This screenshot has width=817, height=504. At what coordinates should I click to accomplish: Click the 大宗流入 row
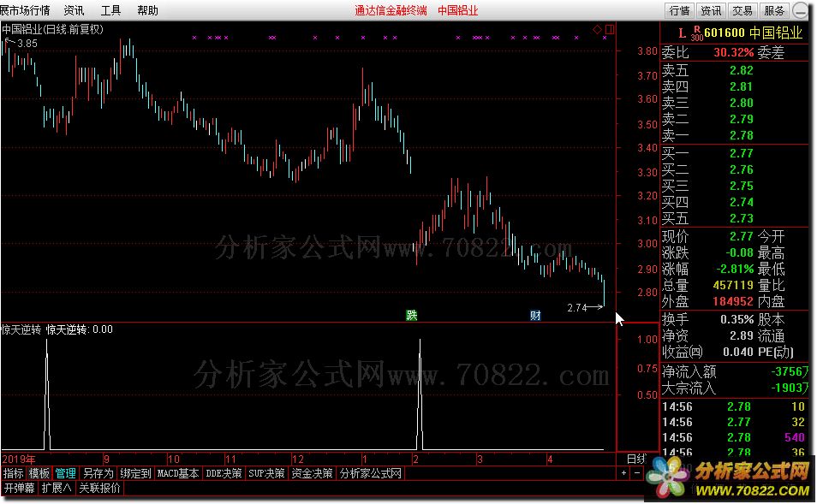coord(735,388)
